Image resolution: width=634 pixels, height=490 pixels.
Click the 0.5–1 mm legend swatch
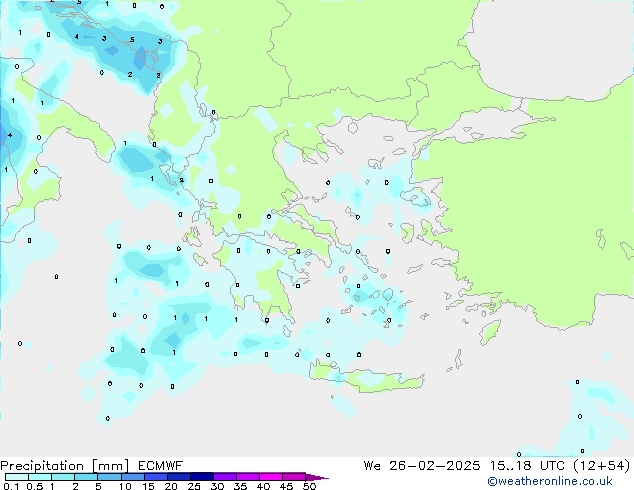(x=40, y=477)
